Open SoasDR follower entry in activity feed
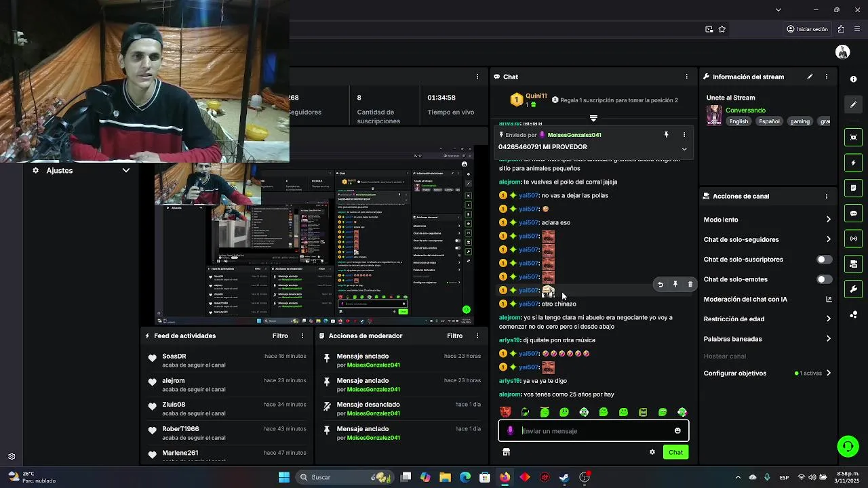The height and width of the screenshot is (488, 868). pos(226,360)
